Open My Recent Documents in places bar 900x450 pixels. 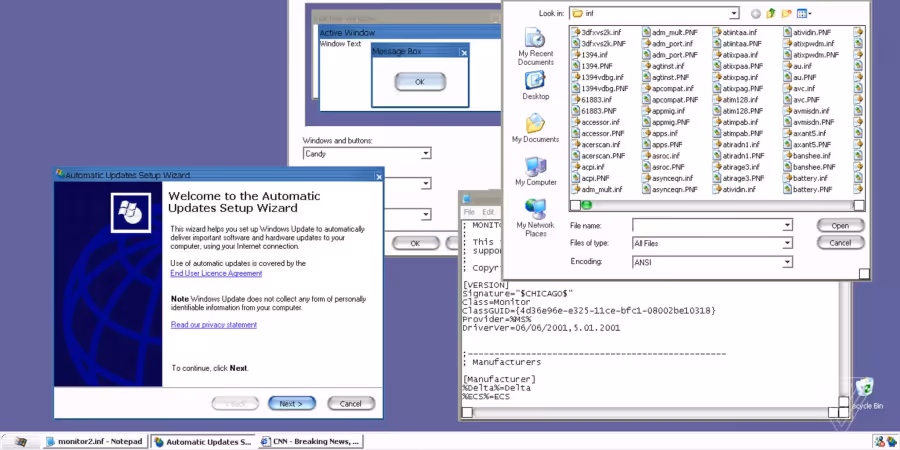tap(535, 46)
